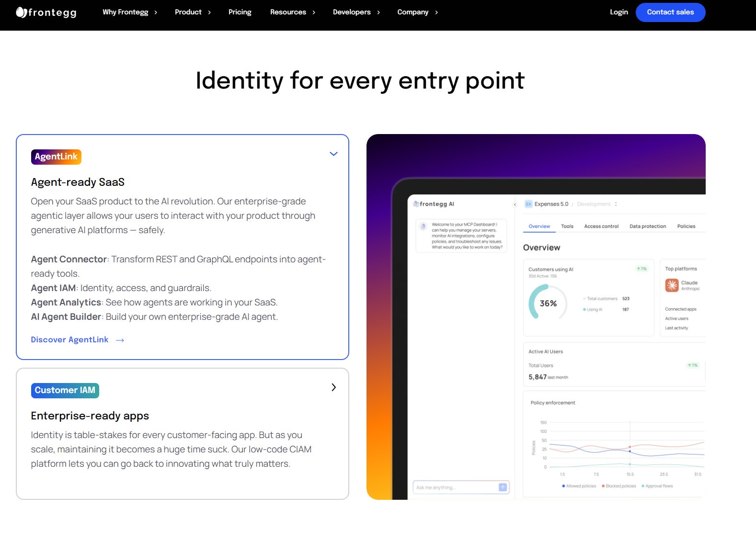
Task: Collapse the AgentLink card chevron
Action: [333, 154]
